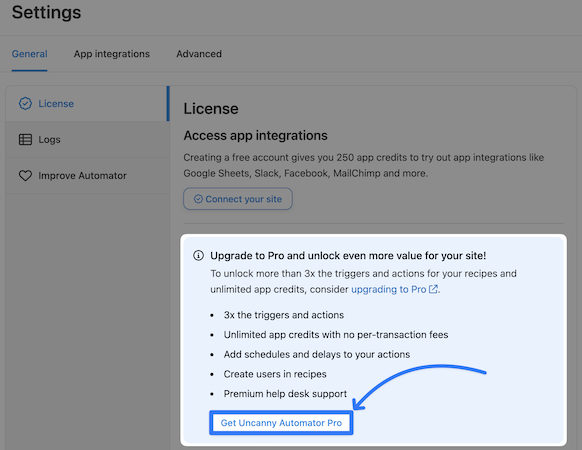Click 'Create users in recipes' bullet
The height and width of the screenshot is (450, 582).
coord(275,374)
